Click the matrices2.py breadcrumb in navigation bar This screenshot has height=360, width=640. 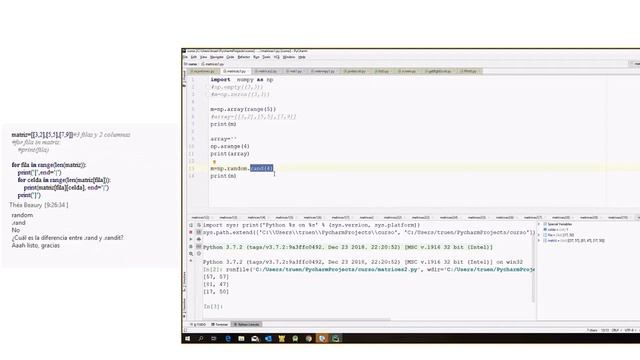tap(213, 64)
